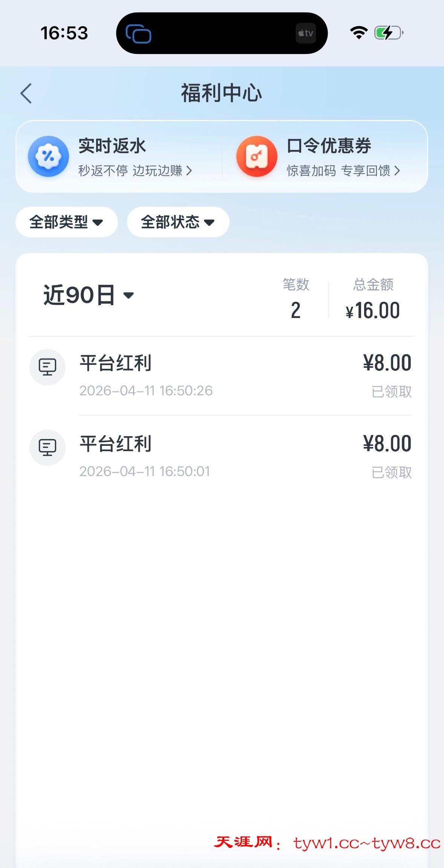Open the 全部状态 filter dropdown

pyautogui.click(x=178, y=222)
